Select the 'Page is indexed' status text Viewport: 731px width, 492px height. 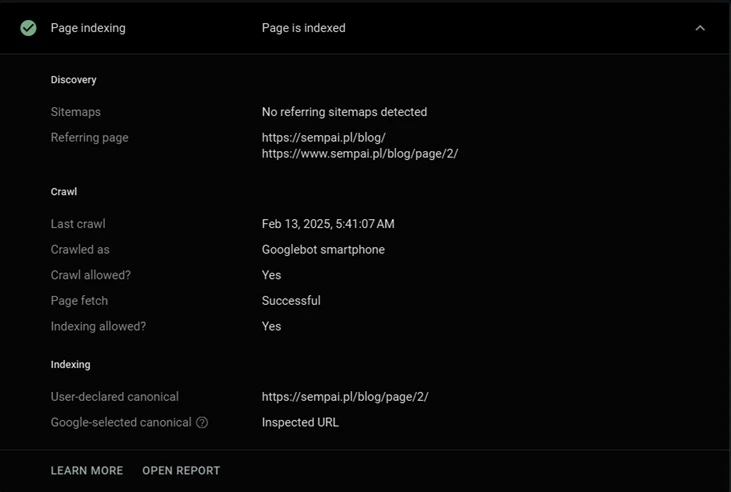click(303, 28)
